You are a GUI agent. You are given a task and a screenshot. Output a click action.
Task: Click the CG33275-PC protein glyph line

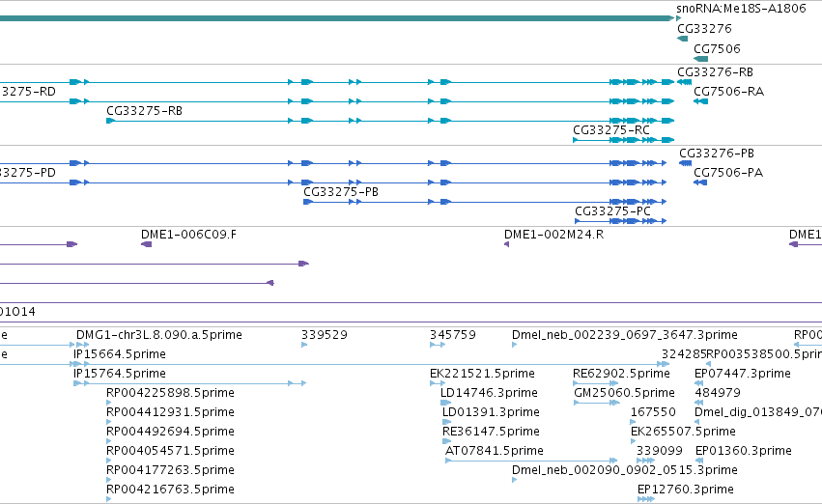coord(621,221)
